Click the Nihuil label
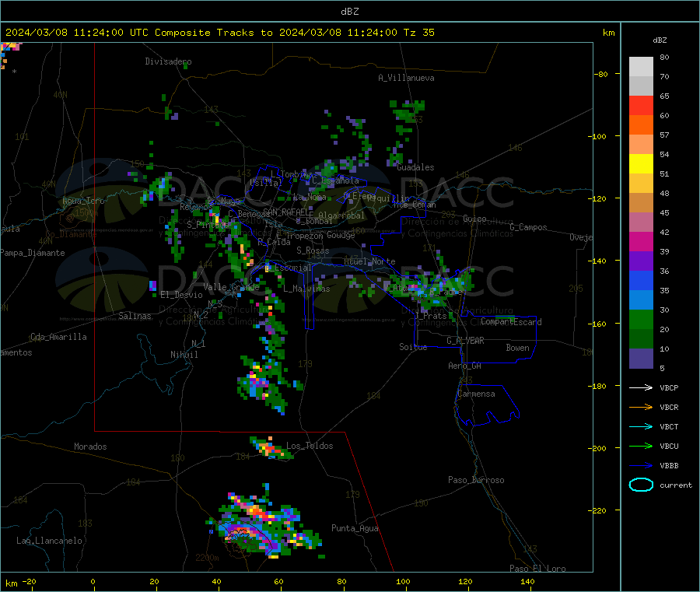 (x=184, y=355)
